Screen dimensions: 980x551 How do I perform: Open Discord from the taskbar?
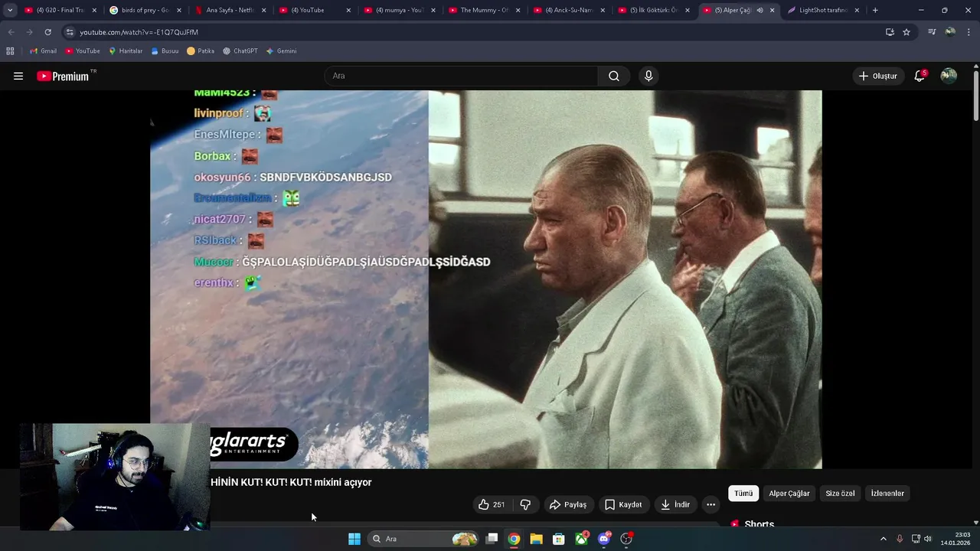coord(604,539)
